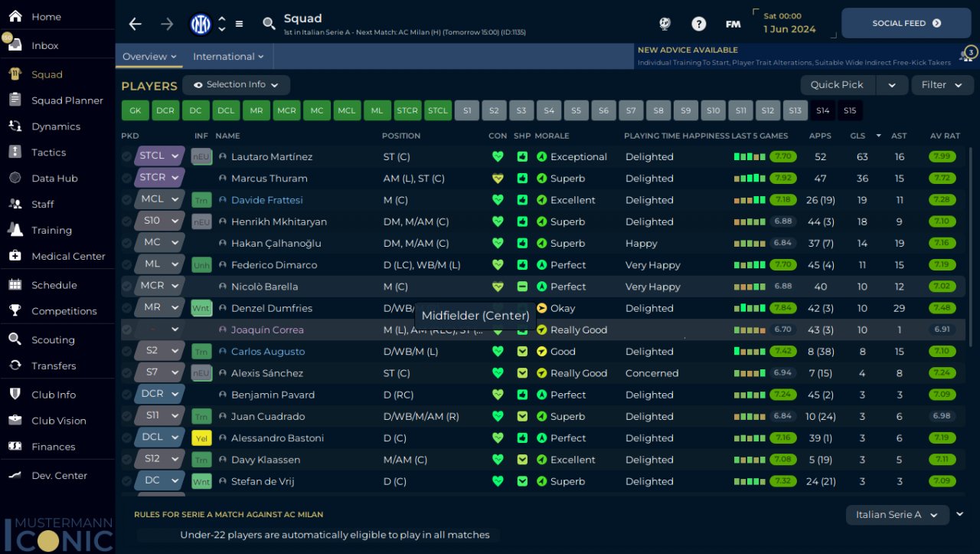This screenshot has width=980, height=554.
Task: Open Scouting from the sidebar
Action: click(53, 339)
